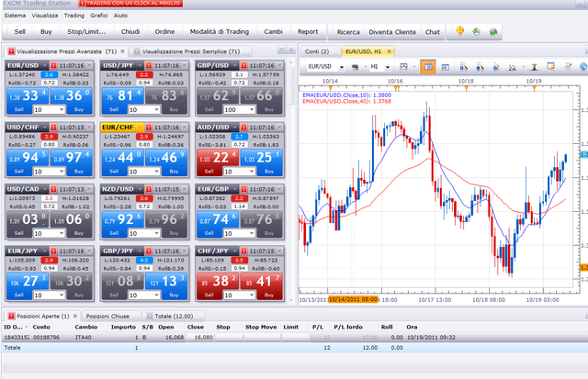Close the Posizioni Aperte tab

pyautogui.click(x=75, y=316)
